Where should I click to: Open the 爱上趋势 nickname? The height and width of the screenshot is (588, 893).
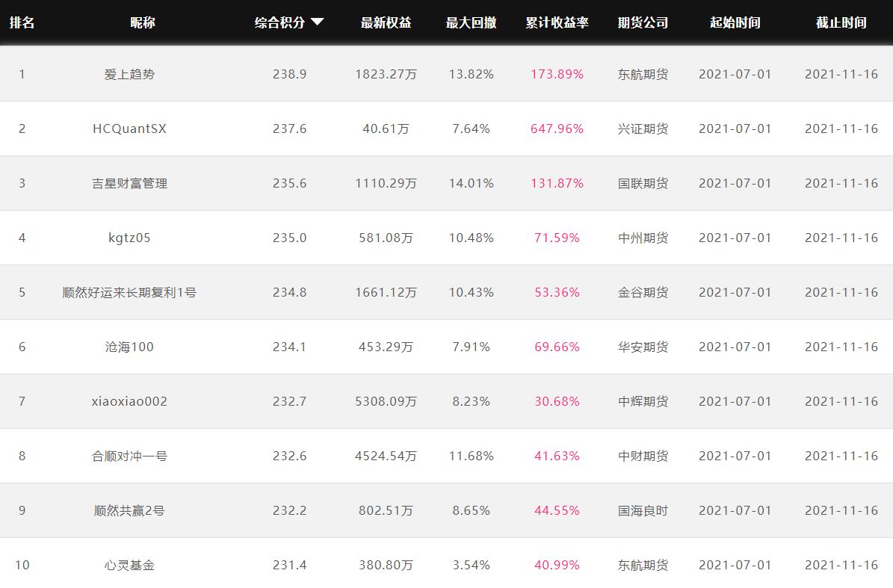pyautogui.click(x=129, y=75)
